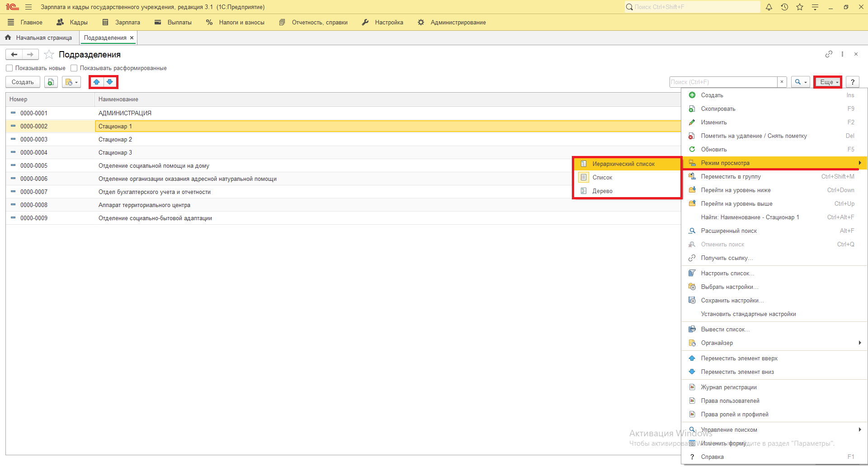Choose Переместить элемент вниз

774,372
